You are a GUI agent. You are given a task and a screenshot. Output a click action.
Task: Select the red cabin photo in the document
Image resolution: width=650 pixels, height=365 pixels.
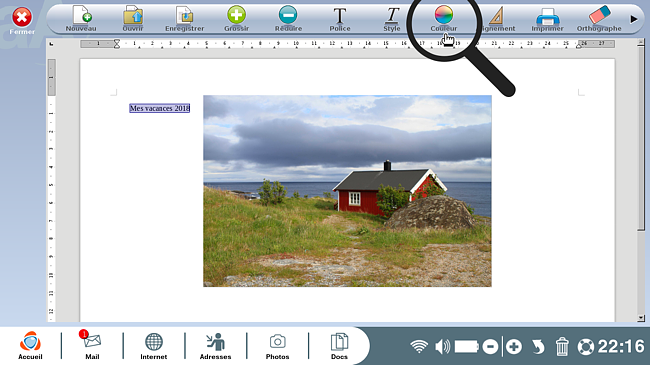point(347,191)
